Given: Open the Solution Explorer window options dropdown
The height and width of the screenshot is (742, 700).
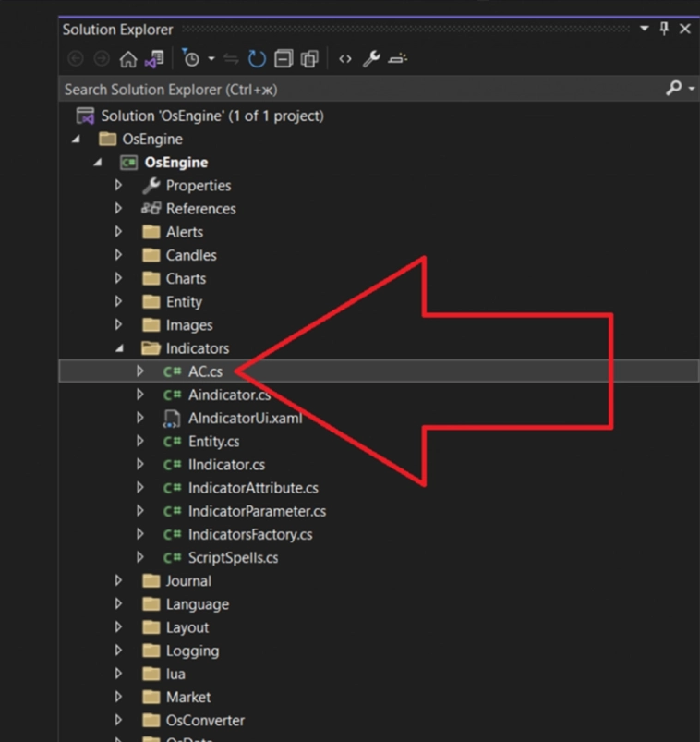Looking at the screenshot, I should coord(644,29).
